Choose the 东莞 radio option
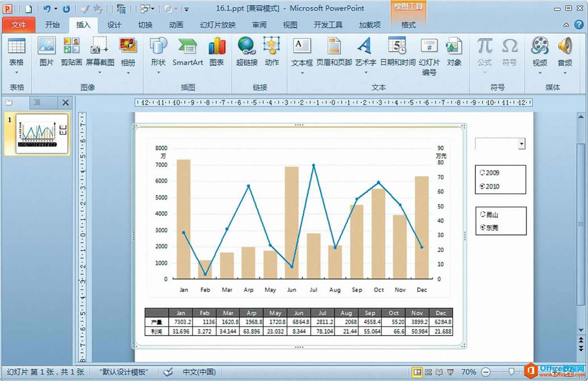 tap(483, 228)
